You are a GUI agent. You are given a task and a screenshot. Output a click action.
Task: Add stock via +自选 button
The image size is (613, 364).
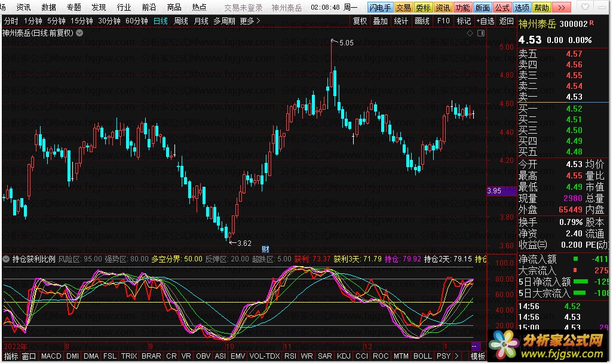(x=485, y=21)
